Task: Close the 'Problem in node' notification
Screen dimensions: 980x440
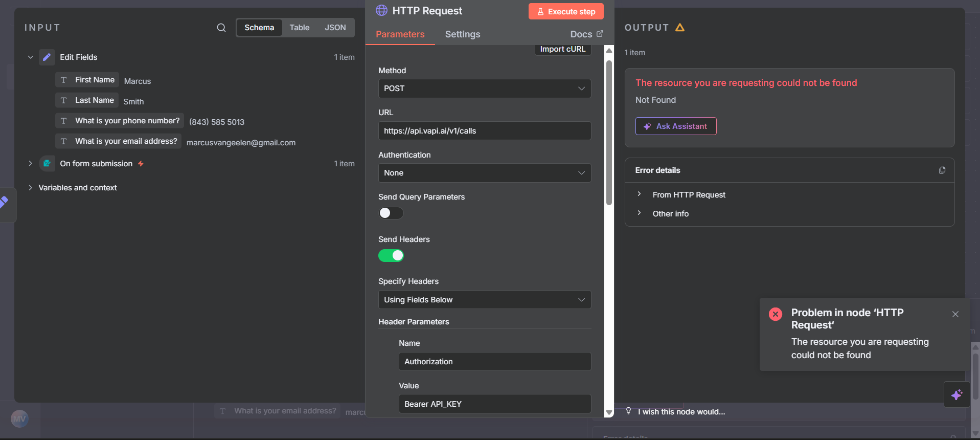Action: 955,314
